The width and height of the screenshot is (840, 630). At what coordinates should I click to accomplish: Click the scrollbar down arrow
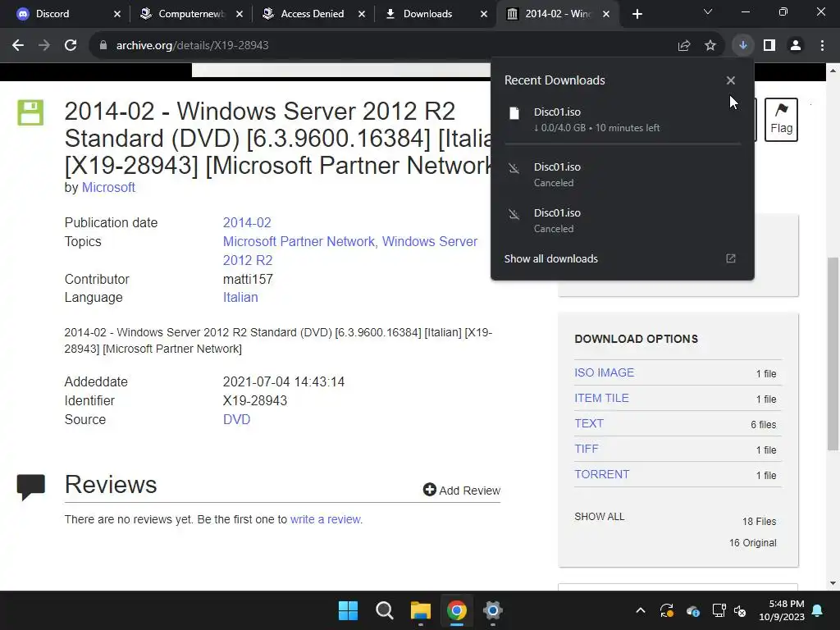[x=833, y=583]
